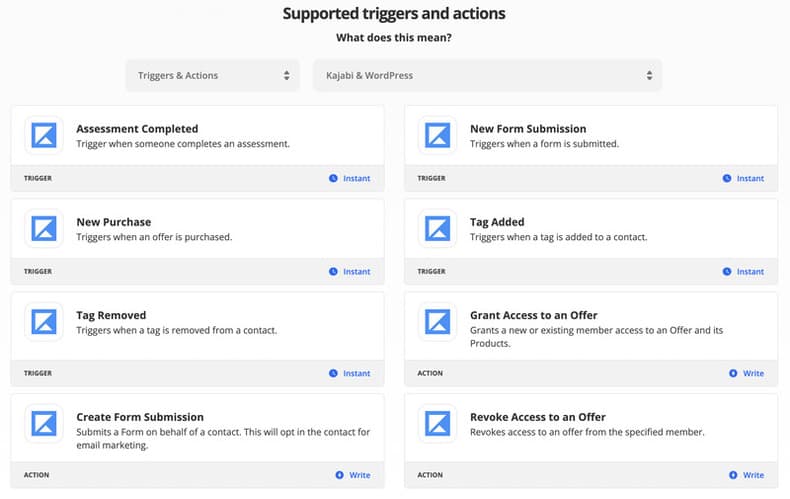The image size is (790, 499).
Task: Click 'Triggers when a tag is added' description
Action: (558, 237)
